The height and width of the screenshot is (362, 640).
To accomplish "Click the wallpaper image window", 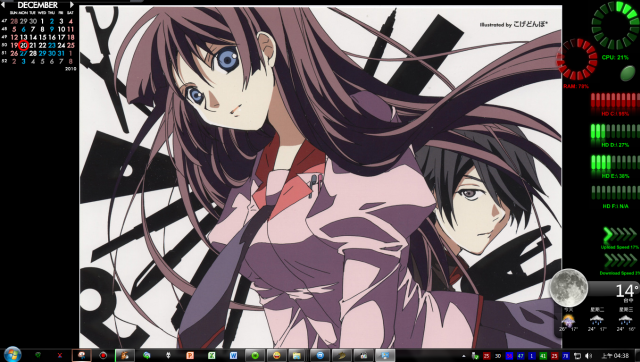I will (320, 176).
